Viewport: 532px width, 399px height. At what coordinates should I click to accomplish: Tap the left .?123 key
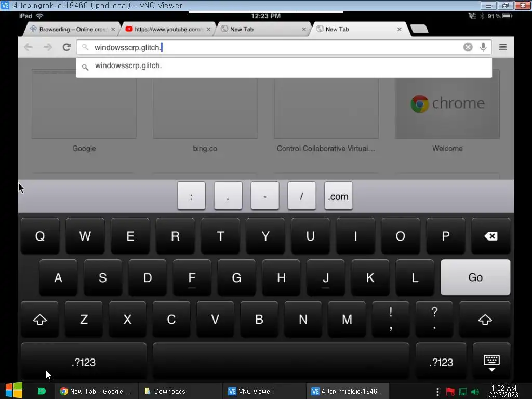[84, 362]
